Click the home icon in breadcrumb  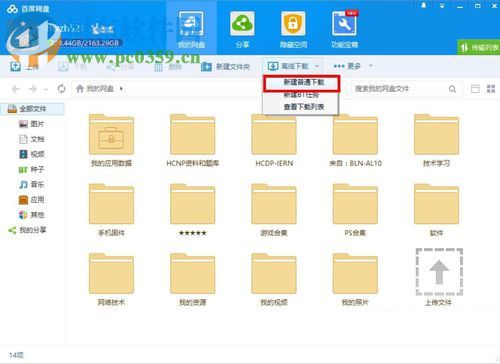(80, 89)
